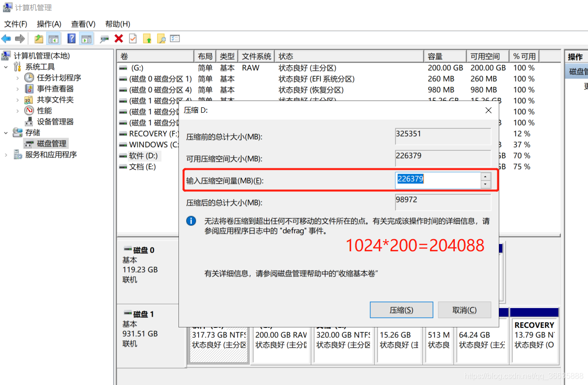The height and width of the screenshot is (385, 588).
Task: Open 帮助(H) menu
Action: pos(118,24)
